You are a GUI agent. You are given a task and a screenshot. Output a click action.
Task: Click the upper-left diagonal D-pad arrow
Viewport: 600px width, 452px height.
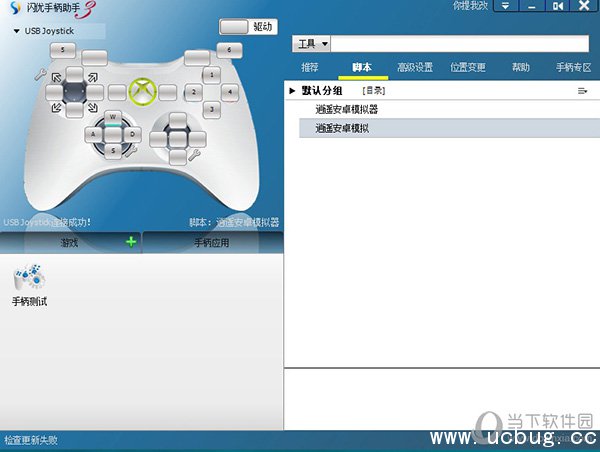coord(57,76)
